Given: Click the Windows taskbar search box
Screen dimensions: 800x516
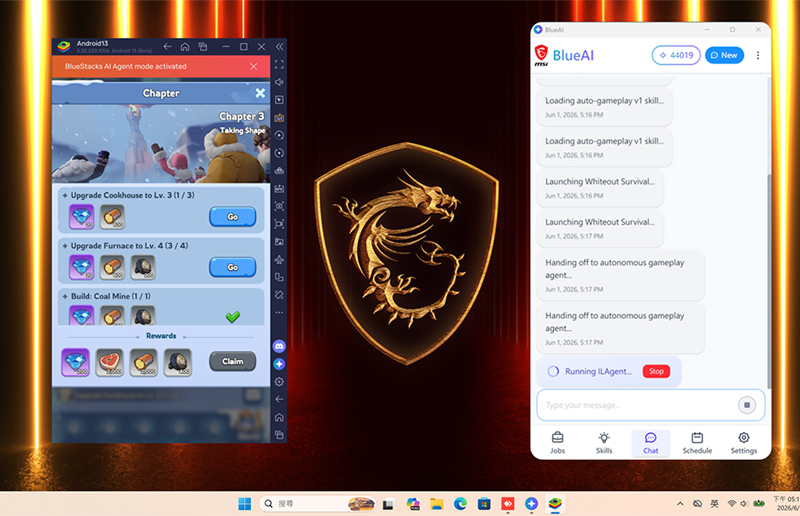Looking at the screenshot, I should click(x=318, y=504).
